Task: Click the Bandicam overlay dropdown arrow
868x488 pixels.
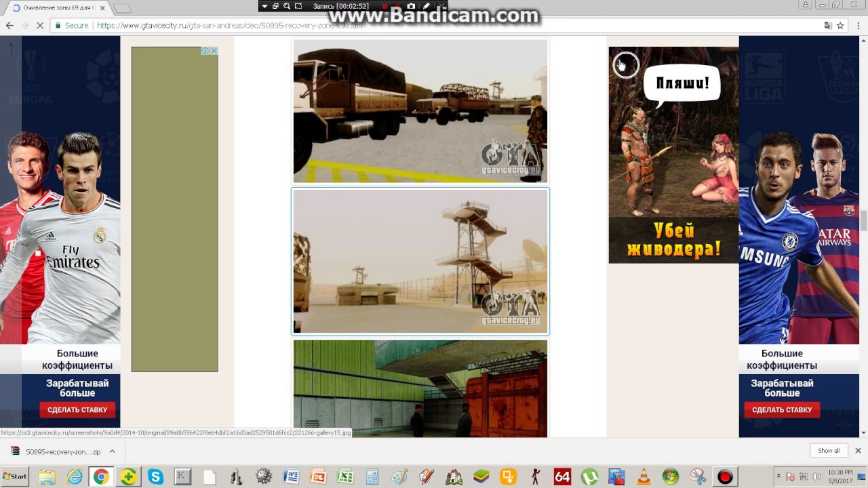Action: (264, 6)
